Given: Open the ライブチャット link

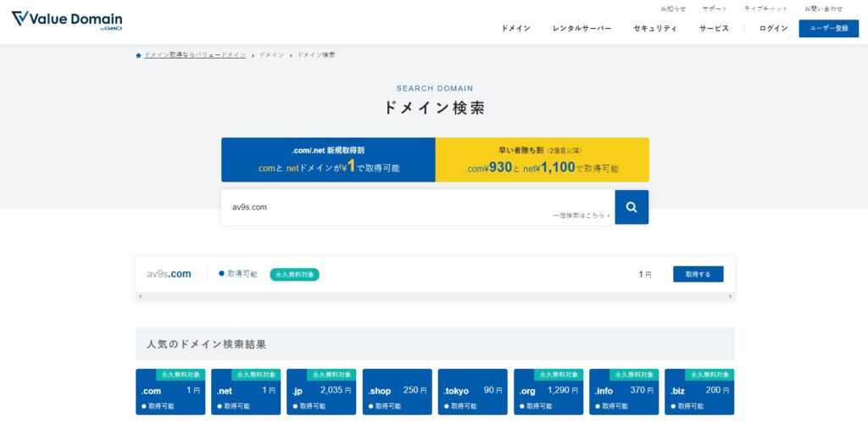Looking at the screenshot, I should pyautogui.click(x=765, y=8).
